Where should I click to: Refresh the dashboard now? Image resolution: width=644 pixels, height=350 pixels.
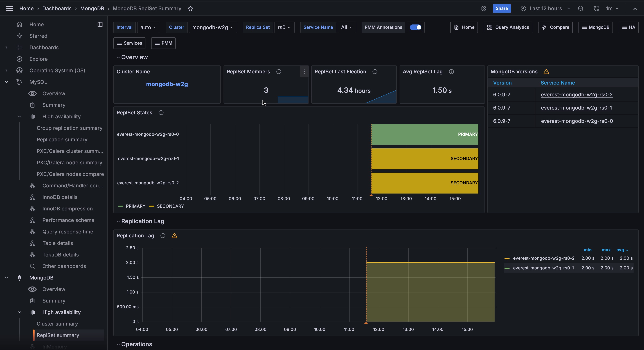(596, 8)
